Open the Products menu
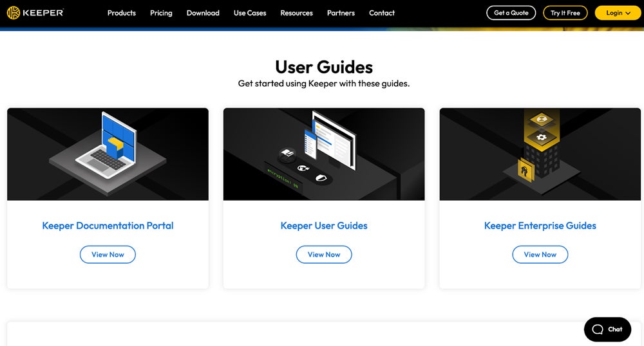 click(x=122, y=13)
